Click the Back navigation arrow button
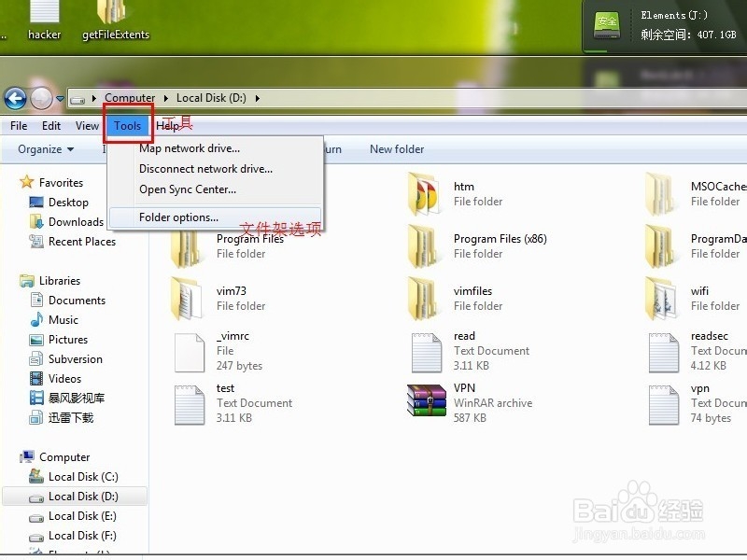This screenshot has height=560, width=747. coord(15,99)
